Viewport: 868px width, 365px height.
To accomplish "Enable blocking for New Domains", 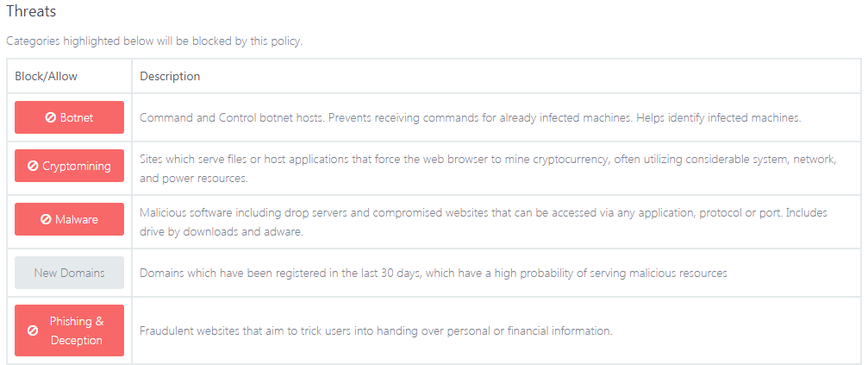I will (x=69, y=273).
